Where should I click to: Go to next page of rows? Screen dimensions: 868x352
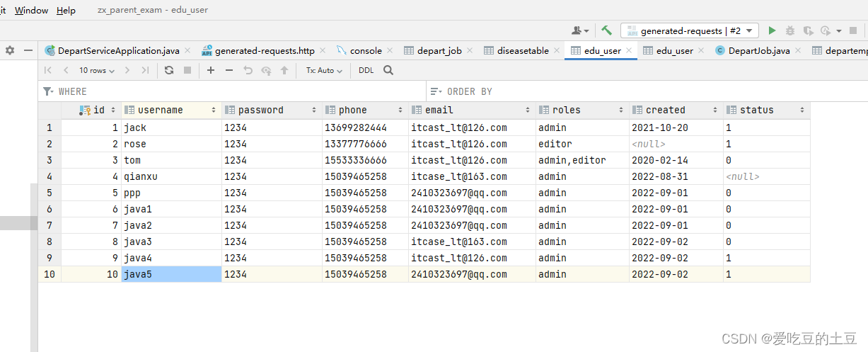[127, 70]
